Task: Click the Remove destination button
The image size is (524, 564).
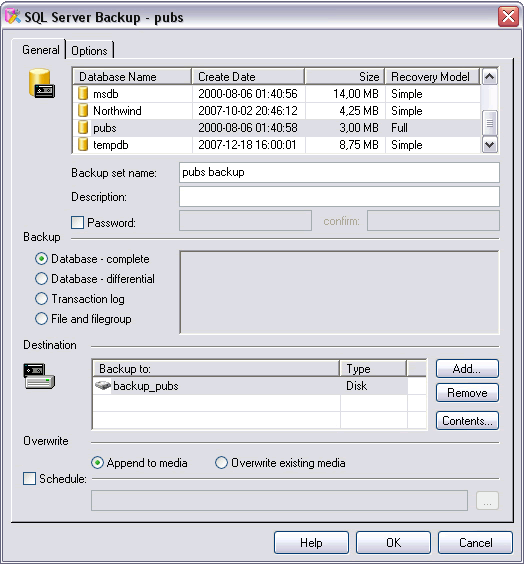Action: [x=467, y=392]
